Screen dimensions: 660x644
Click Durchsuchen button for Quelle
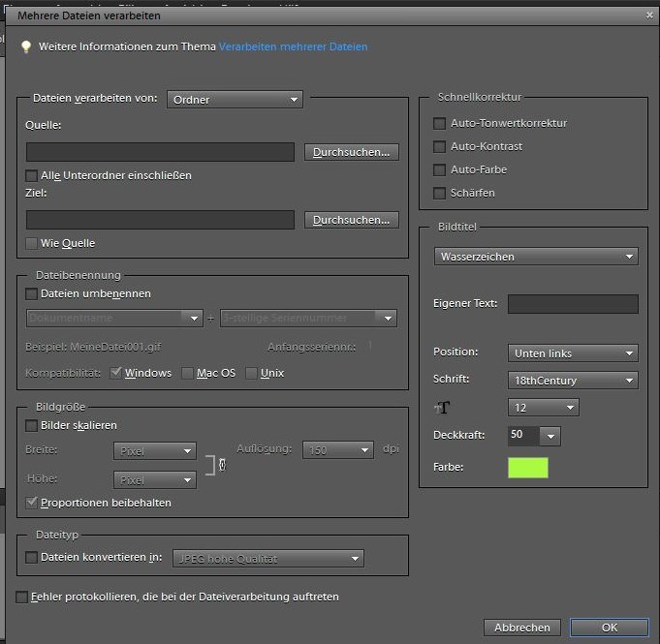click(351, 152)
